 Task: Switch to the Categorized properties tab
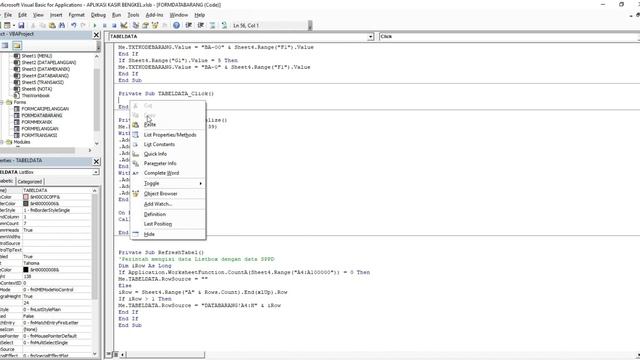coord(29,182)
